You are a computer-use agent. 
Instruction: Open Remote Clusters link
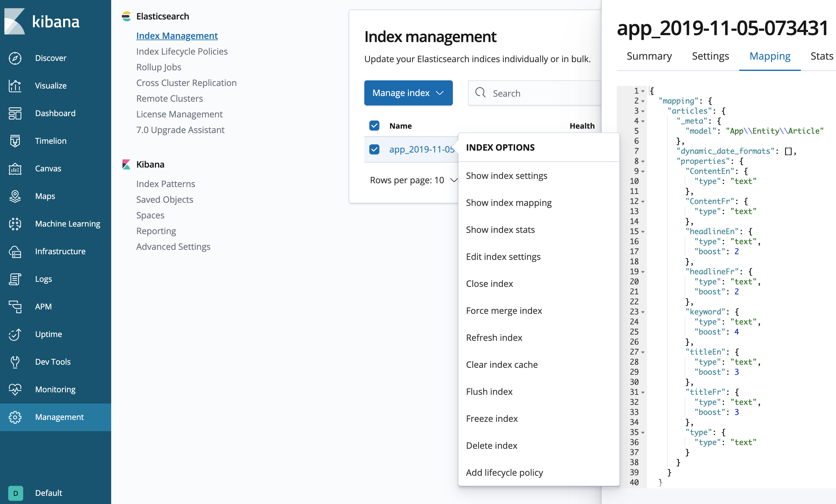click(x=170, y=99)
